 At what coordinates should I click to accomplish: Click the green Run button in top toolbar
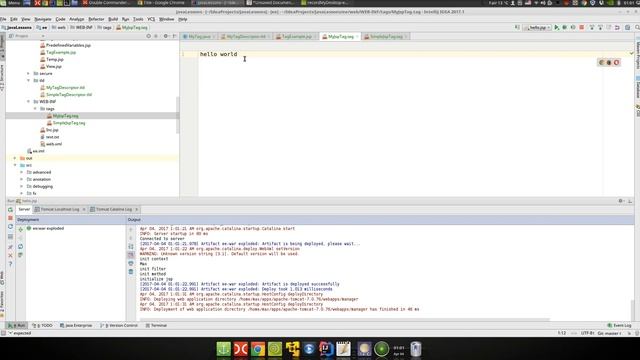[556, 27]
